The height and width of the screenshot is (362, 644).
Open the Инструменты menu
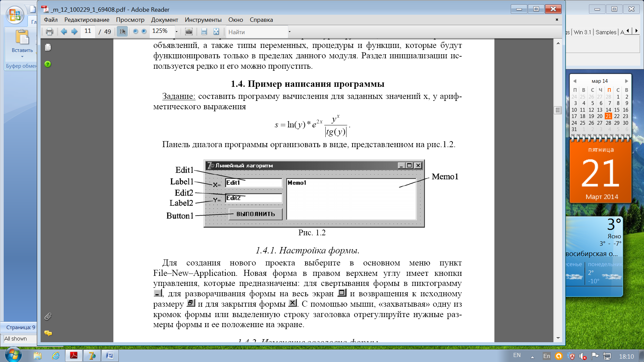click(203, 20)
